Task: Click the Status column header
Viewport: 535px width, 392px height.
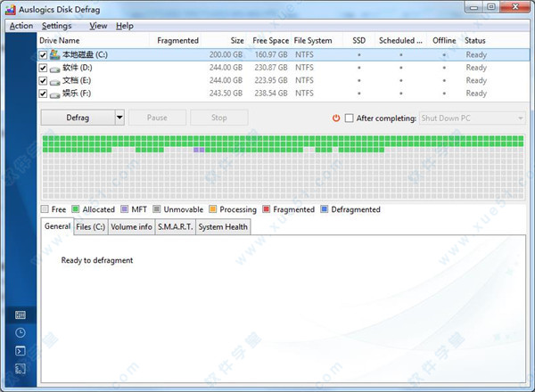Action: click(x=475, y=41)
